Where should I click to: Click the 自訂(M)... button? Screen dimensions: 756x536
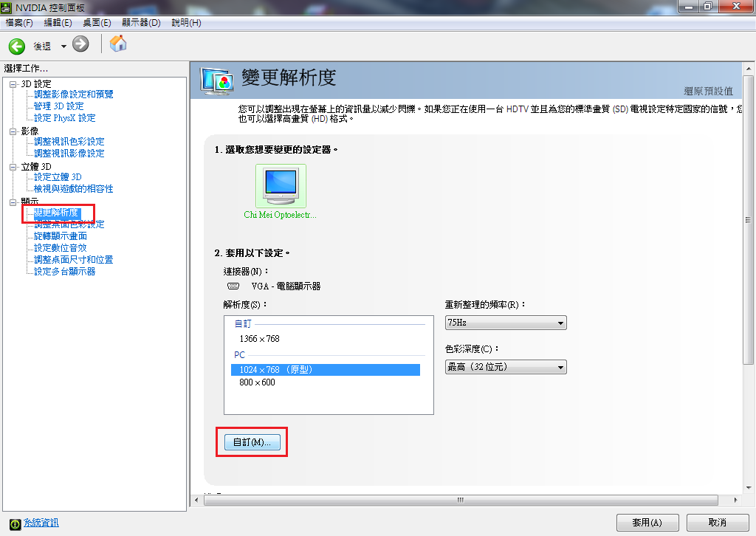click(x=252, y=442)
